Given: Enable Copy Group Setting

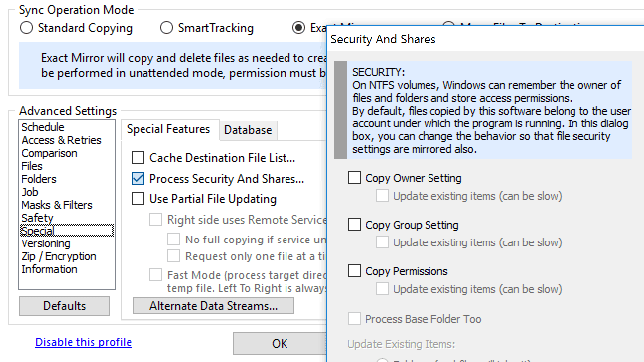Looking at the screenshot, I should (x=354, y=224).
